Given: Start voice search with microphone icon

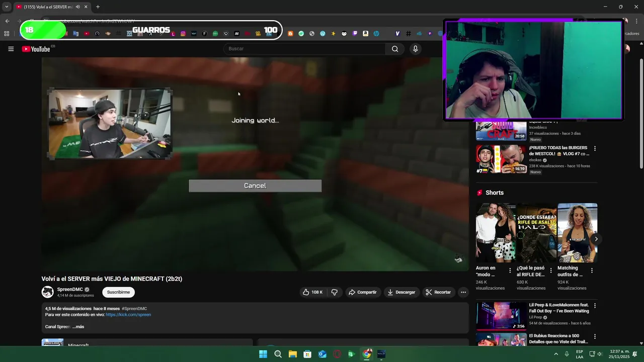Looking at the screenshot, I should [x=415, y=49].
